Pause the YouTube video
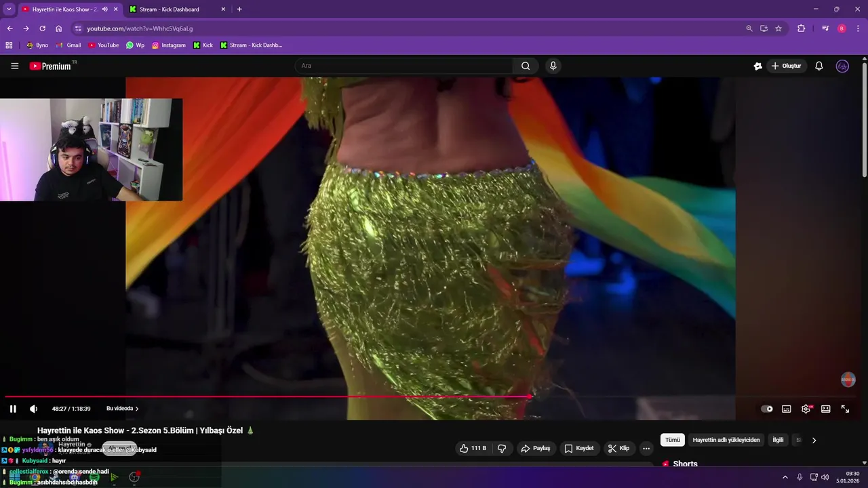 (13, 409)
